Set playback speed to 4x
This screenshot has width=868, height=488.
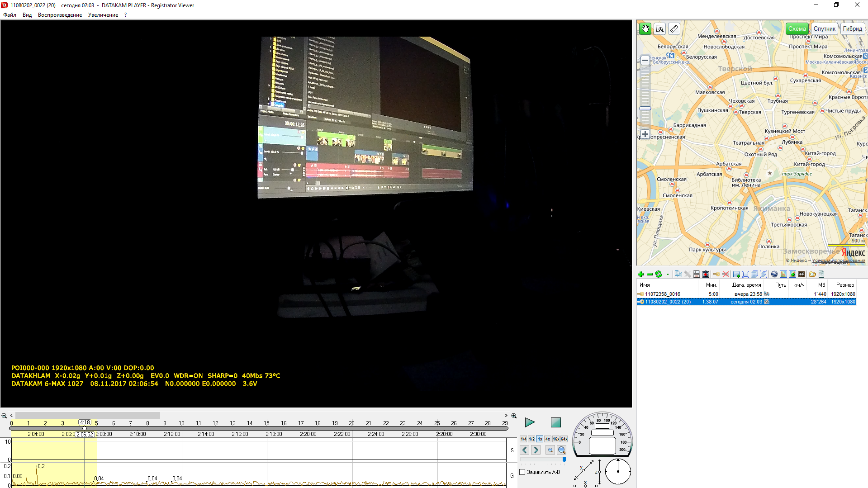548,439
